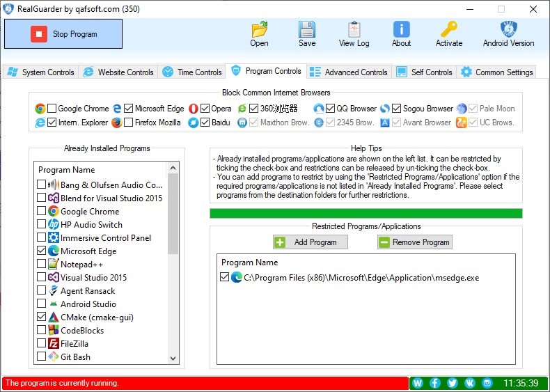Click the Open folder icon in toolbar
The image size is (550, 392).
259,30
